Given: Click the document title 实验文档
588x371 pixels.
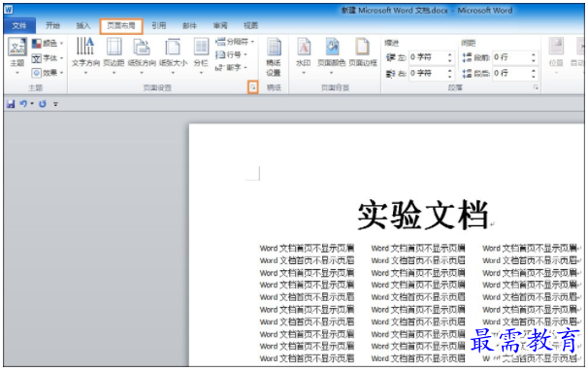Looking at the screenshot, I should (423, 216).
